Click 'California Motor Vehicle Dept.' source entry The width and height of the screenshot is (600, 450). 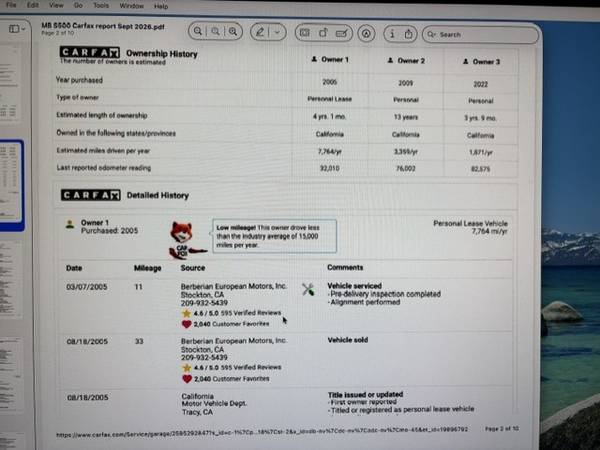(x=214, y=400)
